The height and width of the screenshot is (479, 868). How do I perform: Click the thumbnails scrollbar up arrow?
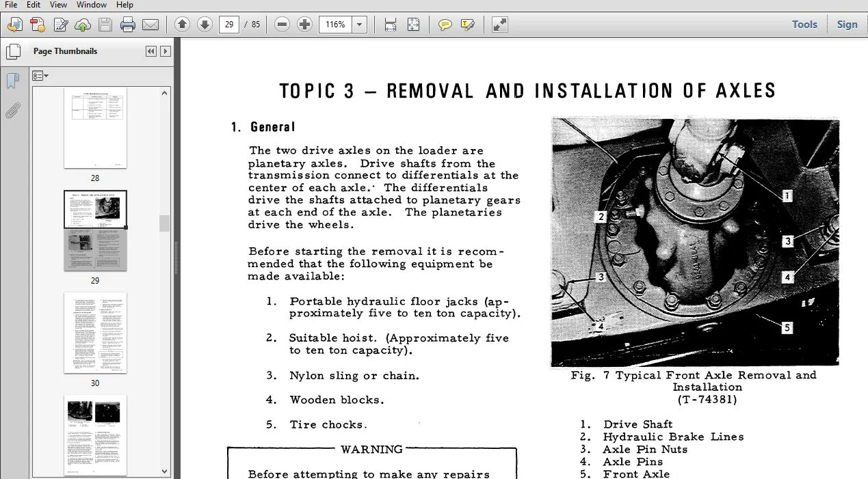[x=165, y=93]
